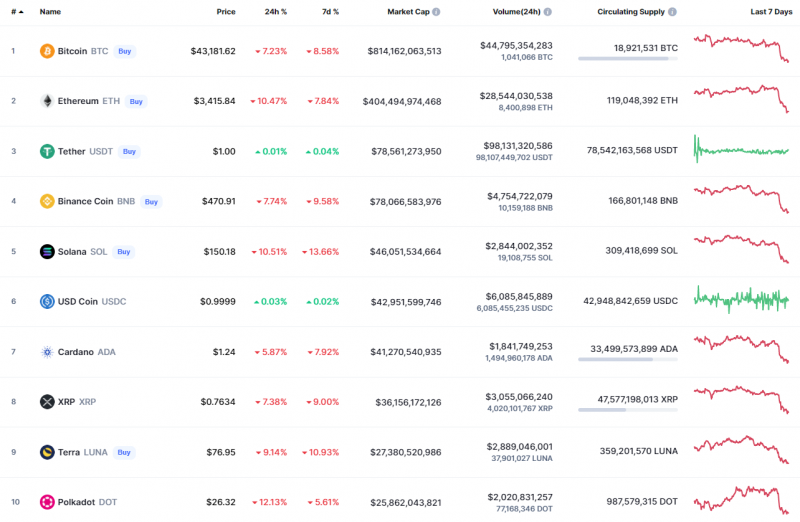
Task: Click Binance Coin volume 10,159,188 BNB
Action: 526,208
